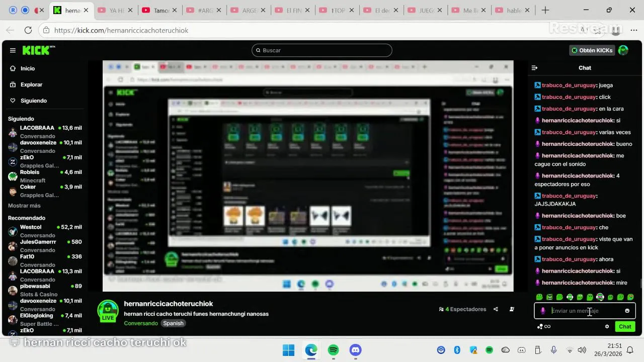
Task: Open pibewasabi Slots & Casino channel
Action: click(45, 290)
